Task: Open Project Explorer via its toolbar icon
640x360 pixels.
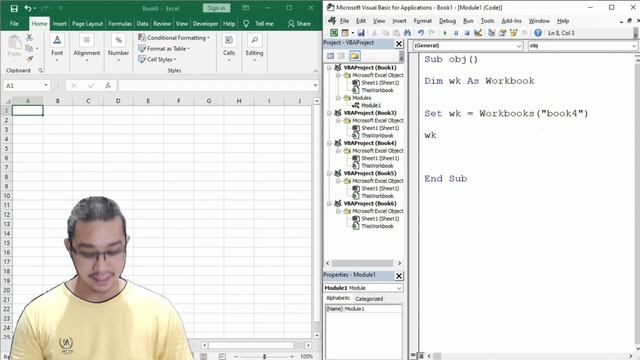Action: pyautogui.click(x=491, y=33)
